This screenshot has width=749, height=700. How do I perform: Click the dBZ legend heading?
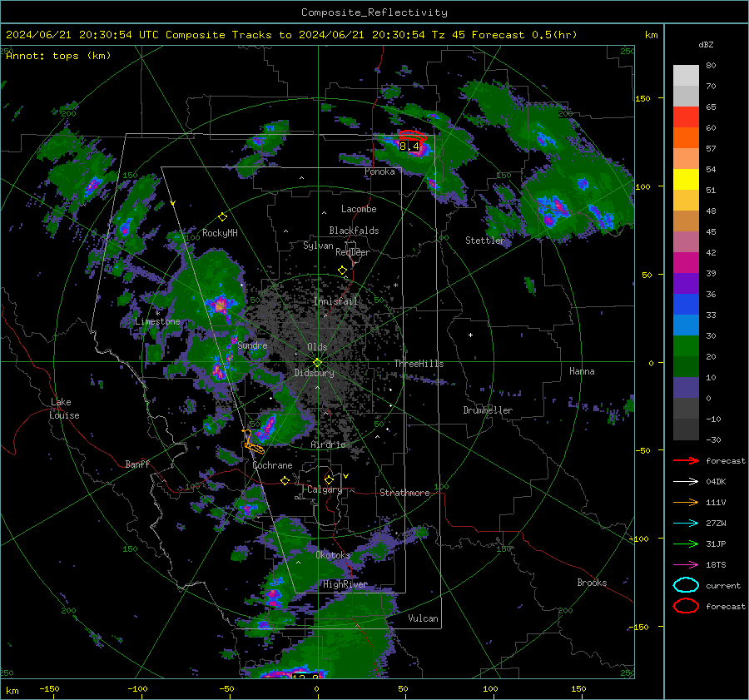[706, 44]
